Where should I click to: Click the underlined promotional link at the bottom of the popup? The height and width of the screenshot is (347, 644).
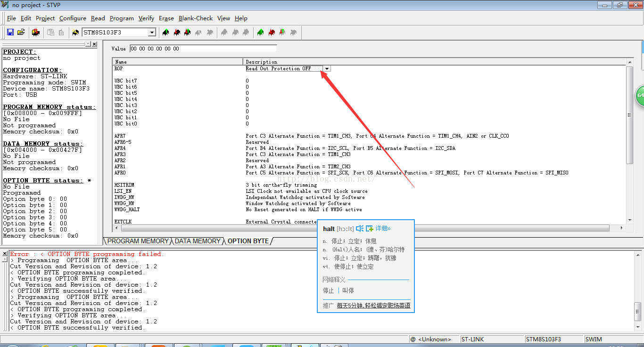click(x=373, y=306)
